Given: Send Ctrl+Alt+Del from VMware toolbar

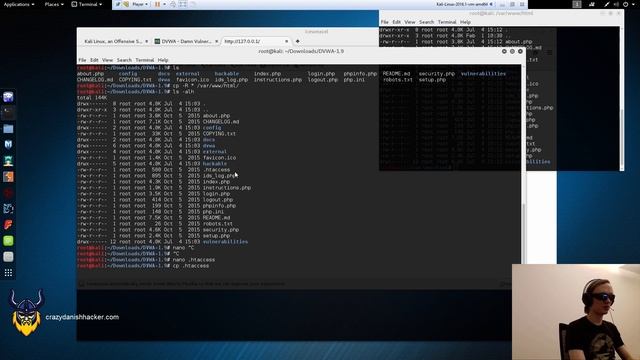Looking at the screenshot, I should (173, 4).
